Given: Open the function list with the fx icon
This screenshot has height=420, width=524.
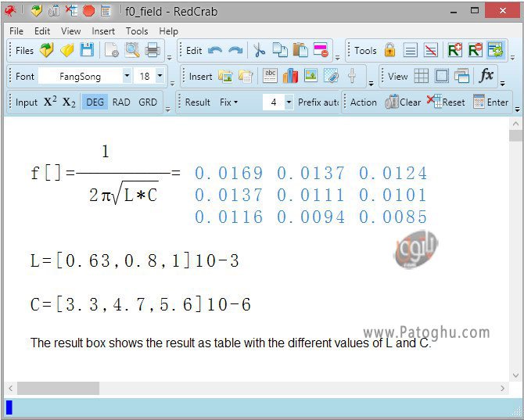Looking at the screenshot, I should (486, 76).
